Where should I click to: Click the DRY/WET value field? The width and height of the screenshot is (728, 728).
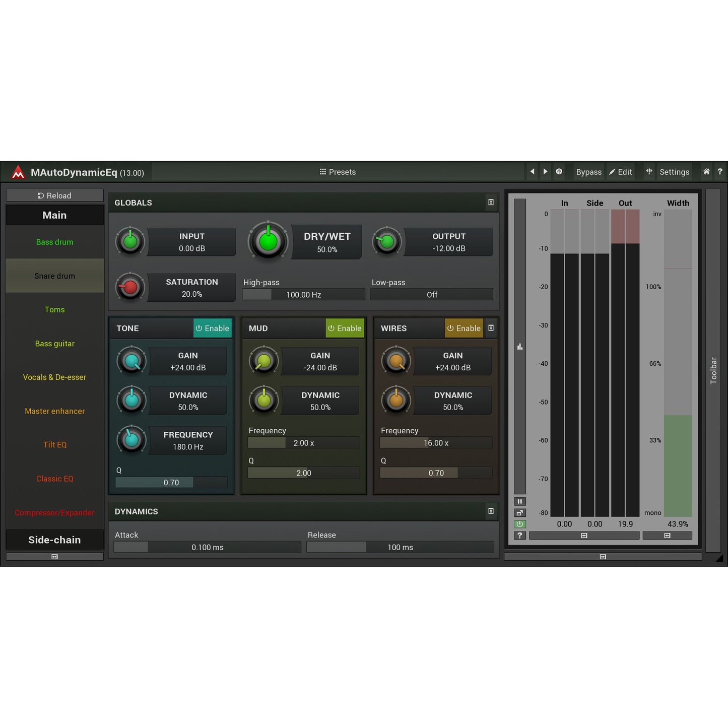(327, 242)
